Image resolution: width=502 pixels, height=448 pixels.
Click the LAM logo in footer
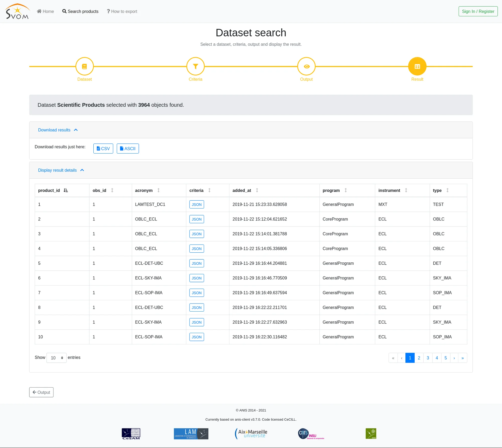191,434
